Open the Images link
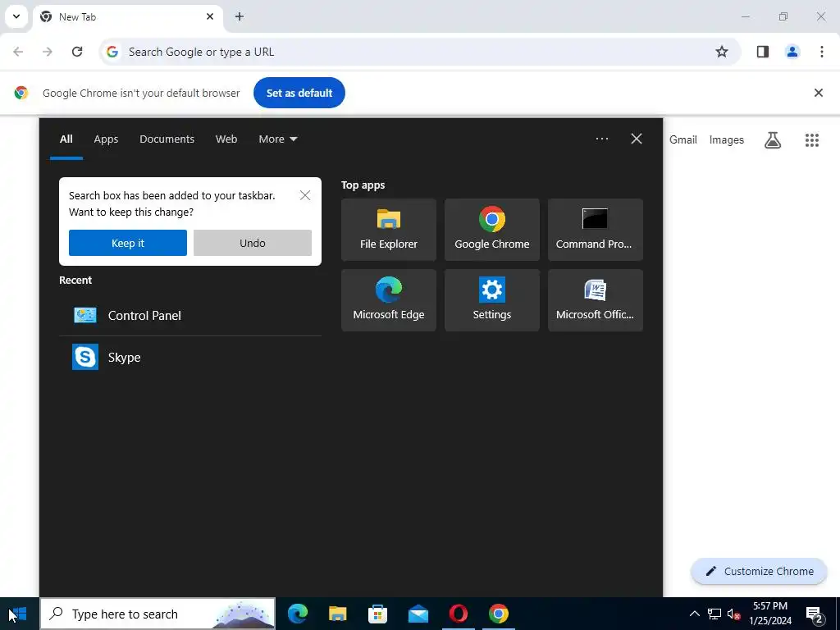The width and height of the screenshot is (840, 630). click(727, 139)
